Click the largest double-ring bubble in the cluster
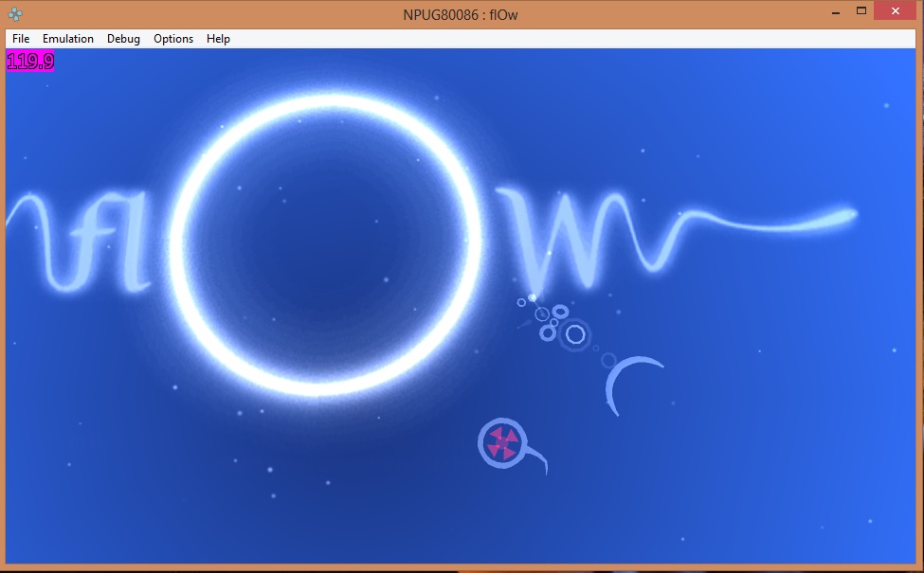 [x=574, y=333]
